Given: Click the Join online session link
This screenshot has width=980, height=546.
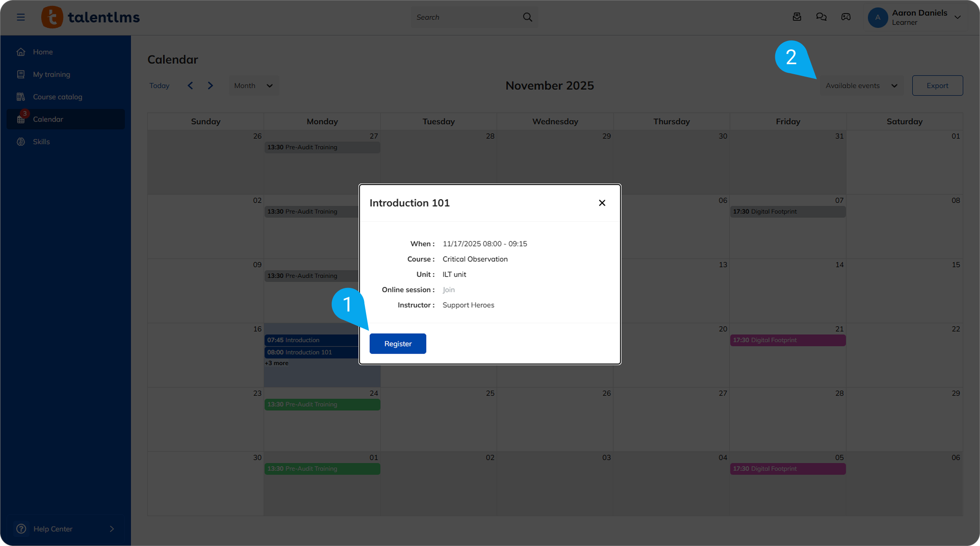Looking at the screenshot, I should tap(449, 290).
